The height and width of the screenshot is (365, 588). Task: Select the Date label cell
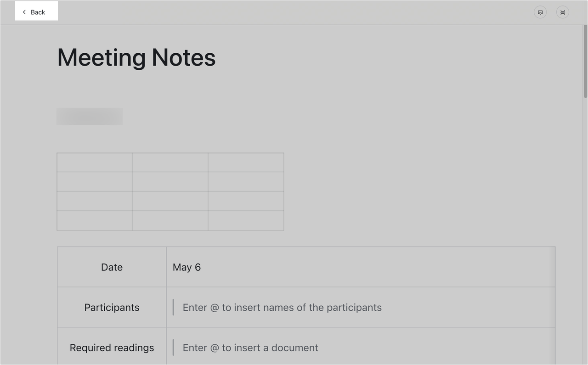[x=112, y=267]
